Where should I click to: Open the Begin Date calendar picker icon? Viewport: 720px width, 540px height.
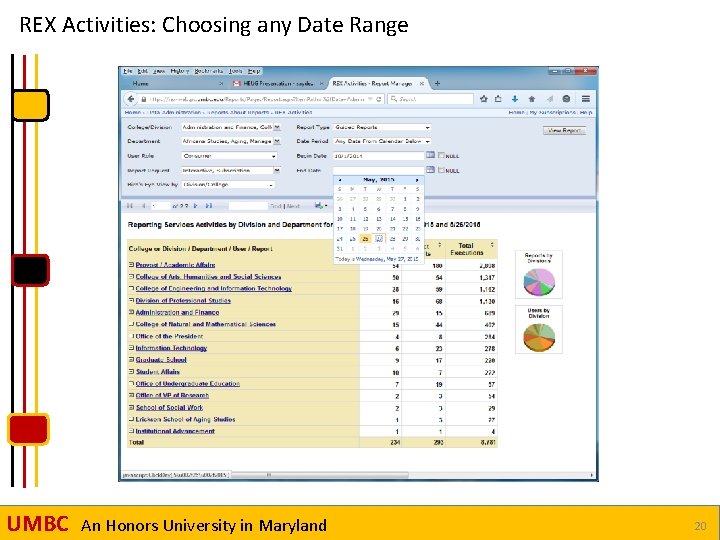pyautogui.click(x=430, y=155)
